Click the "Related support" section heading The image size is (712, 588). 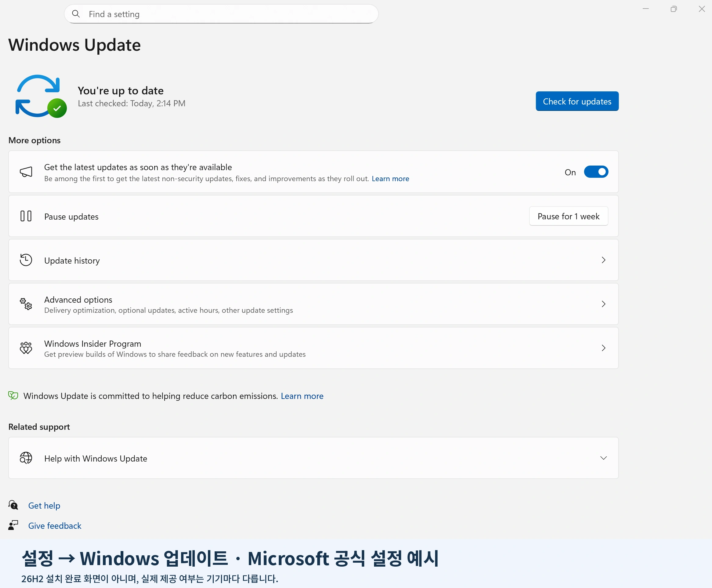(39, 426)
